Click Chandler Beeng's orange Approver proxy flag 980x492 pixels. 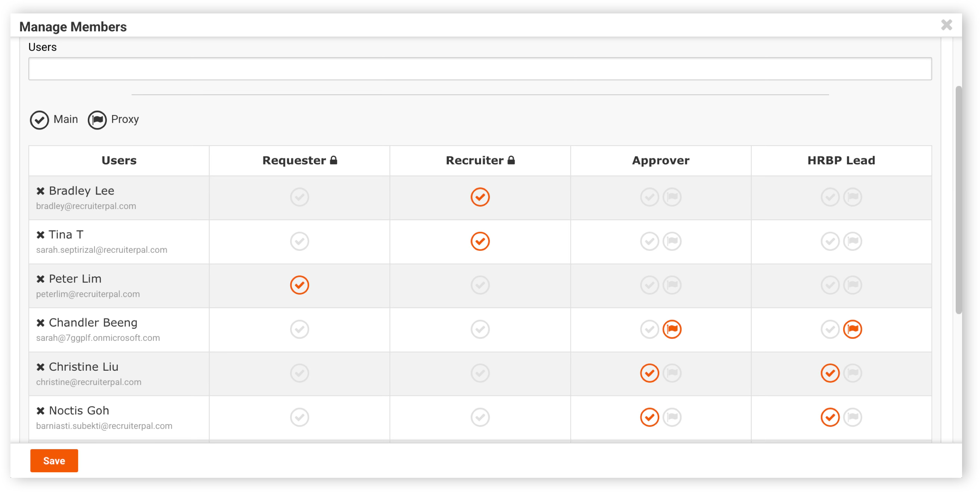tap(672, 329)
